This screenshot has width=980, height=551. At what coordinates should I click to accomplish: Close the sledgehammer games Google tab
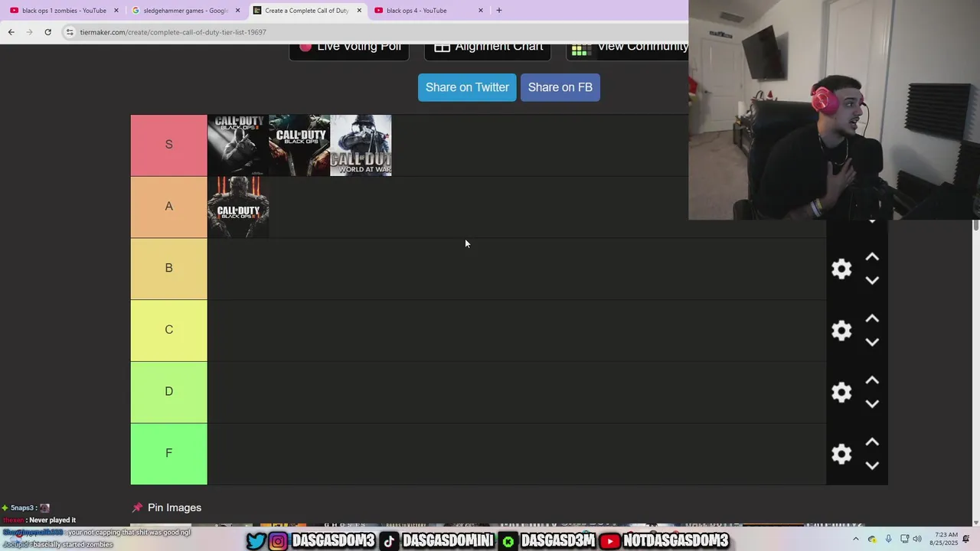point(237,10)
